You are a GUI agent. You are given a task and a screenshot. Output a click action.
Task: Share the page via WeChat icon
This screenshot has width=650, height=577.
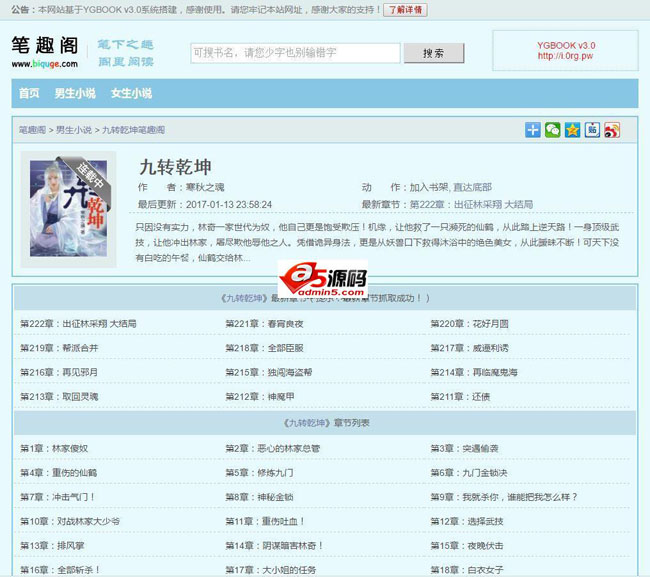(x=553, y=130)
